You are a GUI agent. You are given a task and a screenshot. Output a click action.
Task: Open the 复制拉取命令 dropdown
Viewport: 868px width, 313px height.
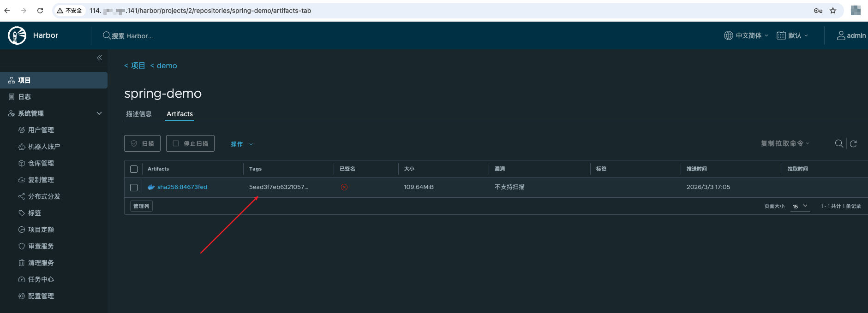pos(785,143)
